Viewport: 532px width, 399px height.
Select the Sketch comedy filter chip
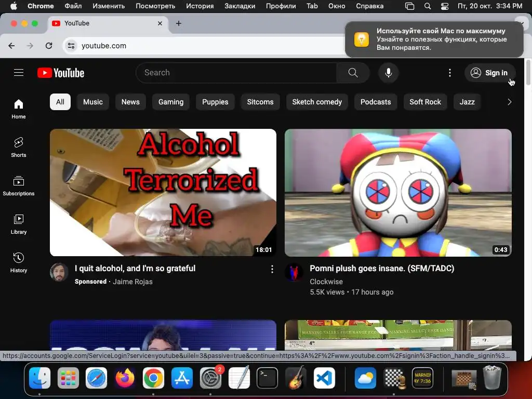317,102
